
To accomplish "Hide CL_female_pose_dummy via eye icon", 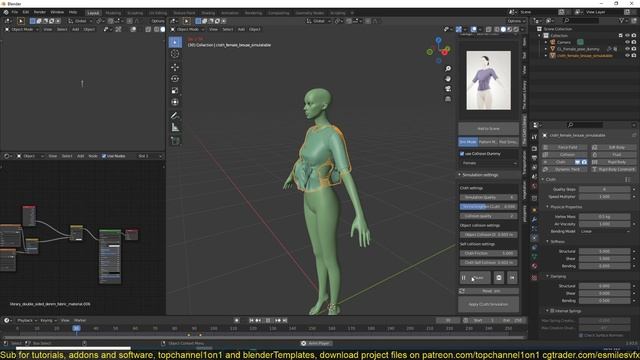I will click(x=627, y=49).
